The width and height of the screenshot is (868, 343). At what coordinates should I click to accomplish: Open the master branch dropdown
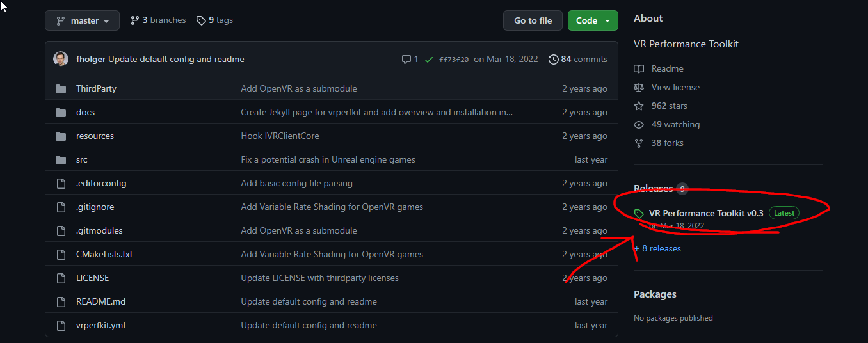tap(82, 20)
